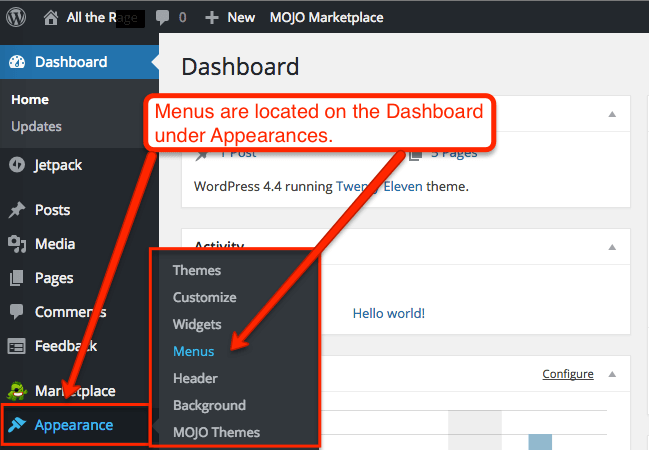
Task: Click the Feedback form icon
Action: [17, 346]
